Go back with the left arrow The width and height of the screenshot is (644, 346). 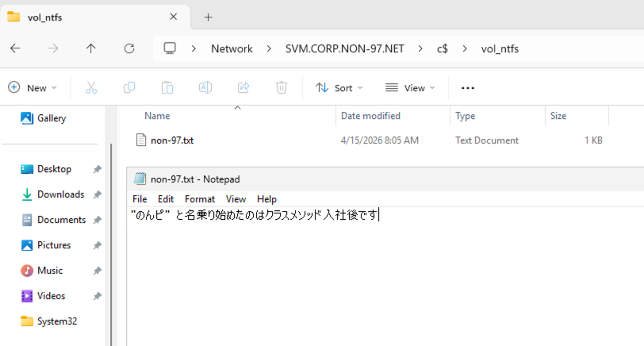click(15, 48)
